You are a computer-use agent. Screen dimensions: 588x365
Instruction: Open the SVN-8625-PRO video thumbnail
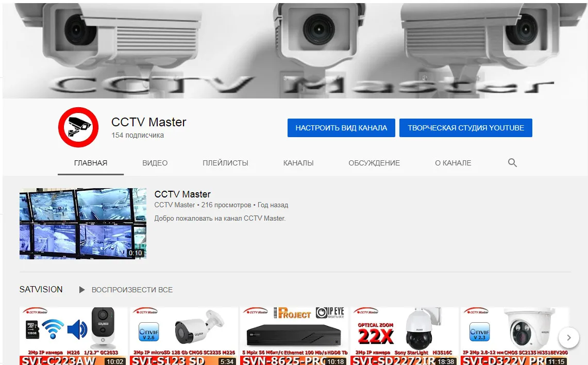pyautogui.click(x=294, y=336)
